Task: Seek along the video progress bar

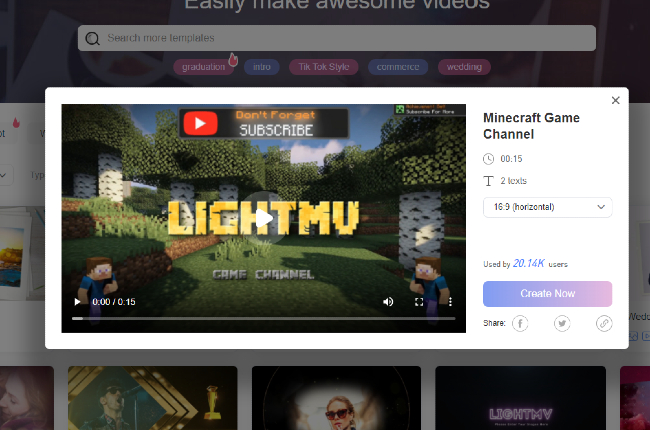Action: pyautogui.click(x=263, y=318)
